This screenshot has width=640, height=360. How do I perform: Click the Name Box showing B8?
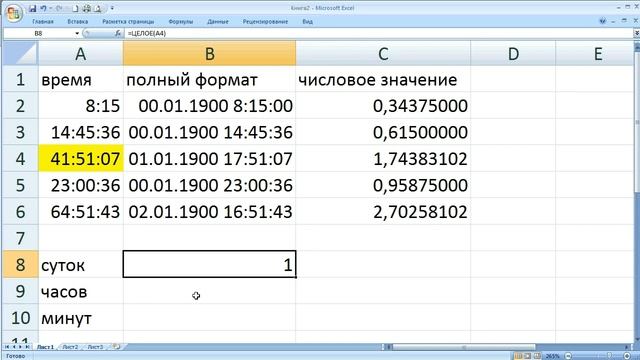(39, 33)
